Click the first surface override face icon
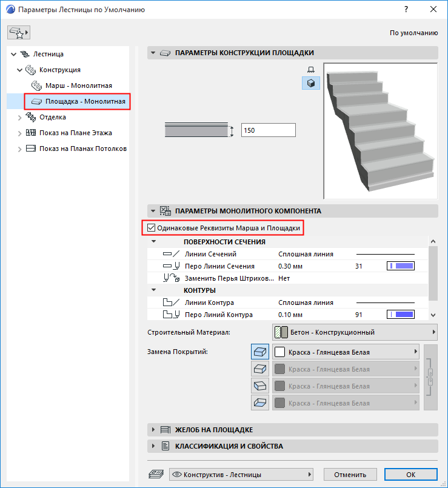 click(260, 352)
